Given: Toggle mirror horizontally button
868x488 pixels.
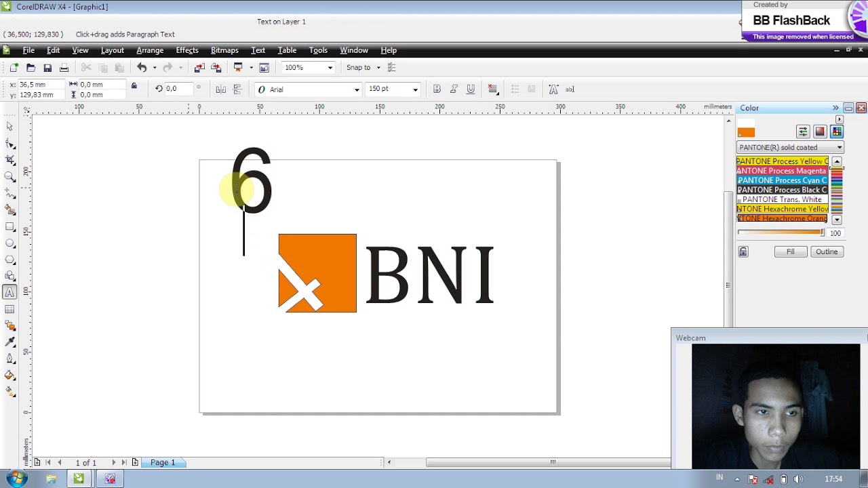Looking at the screenshot, I should 220,89.
